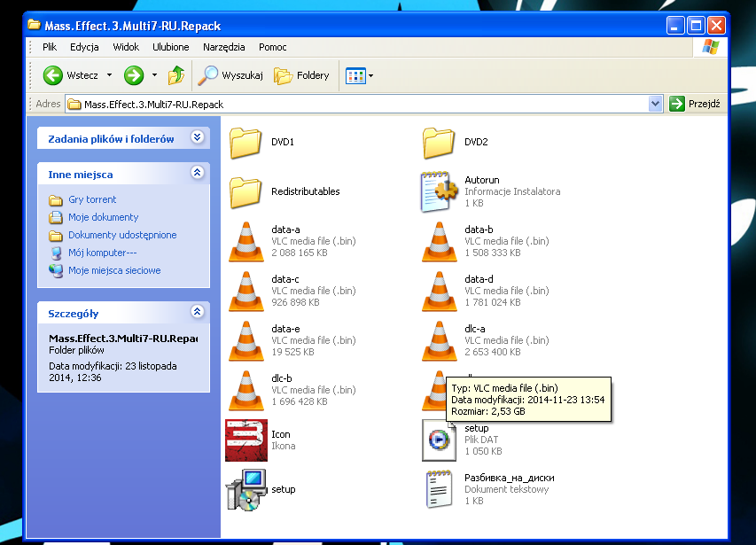This screenshot has width=756, height=545.
Task: Open the forward history dropdown arrow
Action: point(154,75)
